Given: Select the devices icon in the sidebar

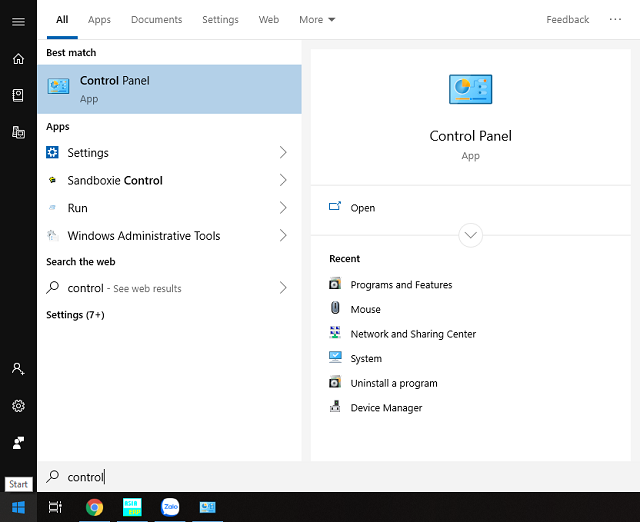Looking at the screenshot, I should coord(18,133).
